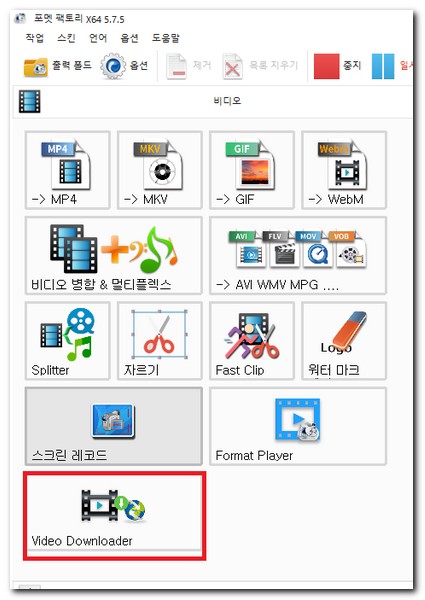The image size is (425, 600).
Task: Open the 스킨 menu
Action: coord(66,38)
